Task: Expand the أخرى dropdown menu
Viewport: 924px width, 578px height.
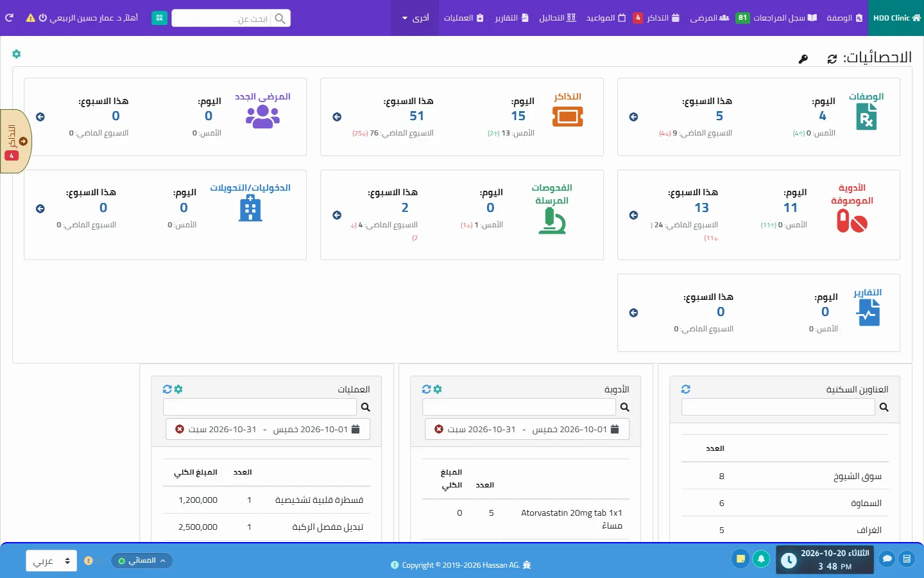Action: coord(415,18)
